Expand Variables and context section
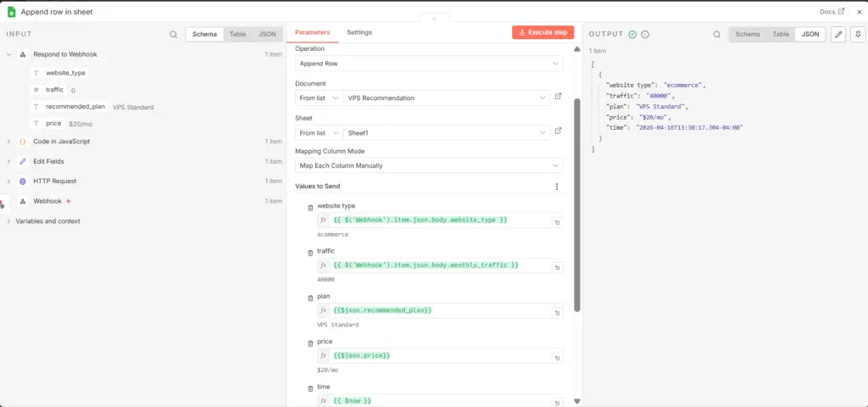Viewport: 868px width, 407px height. pos(8,221)
